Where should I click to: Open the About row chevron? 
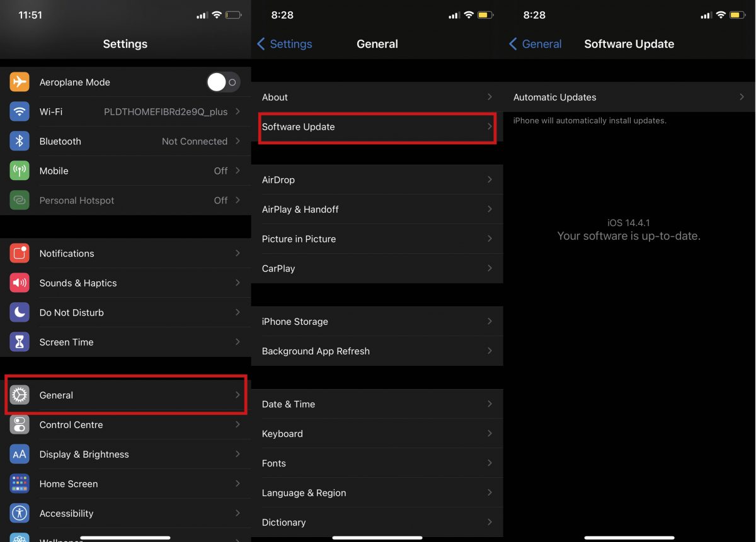coord(490,97)
